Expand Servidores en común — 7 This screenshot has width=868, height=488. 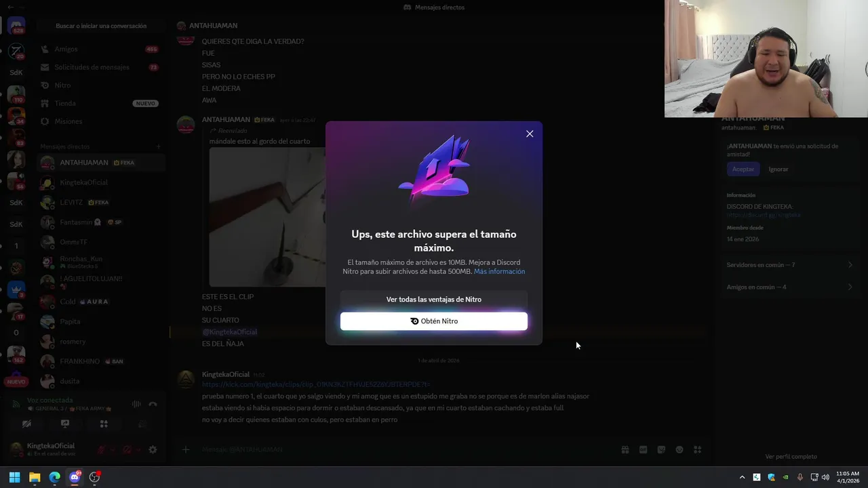790,265
